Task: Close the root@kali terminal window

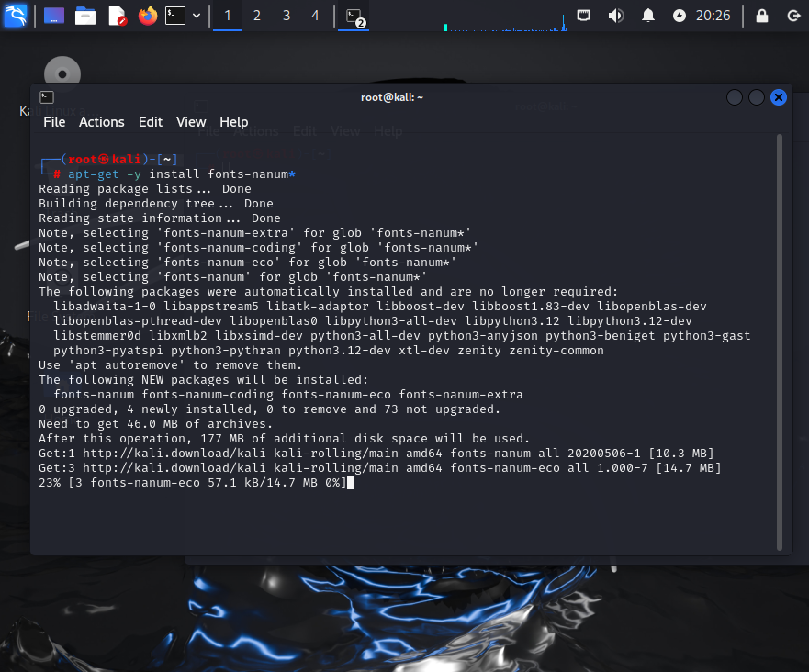Action: (779, 97)
